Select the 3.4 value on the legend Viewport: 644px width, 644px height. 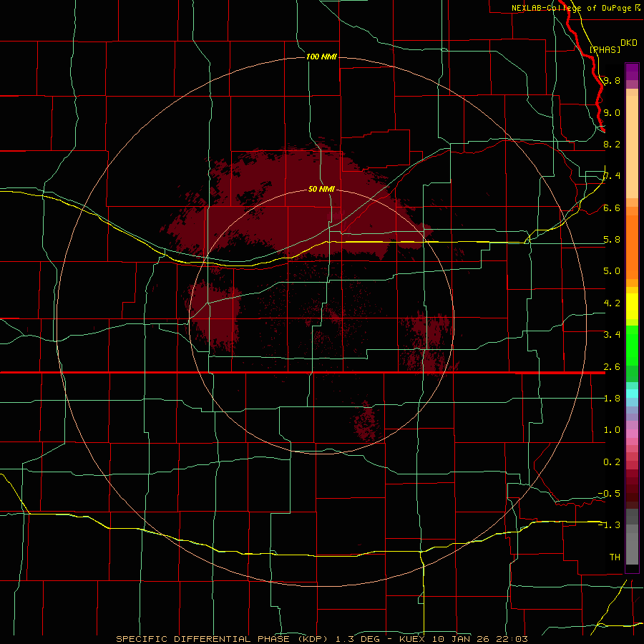pos(612,334)
